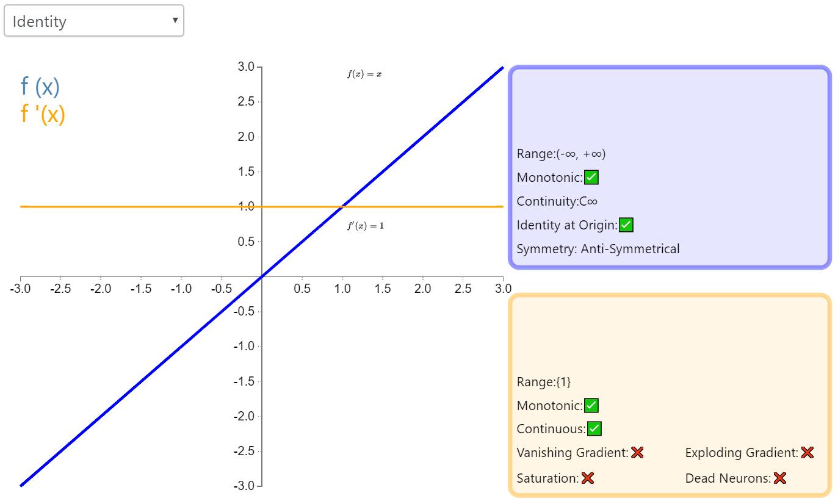Click the Continuous green checkmark icon
Viewport: 838px width, 504px height.
point(594,429)
